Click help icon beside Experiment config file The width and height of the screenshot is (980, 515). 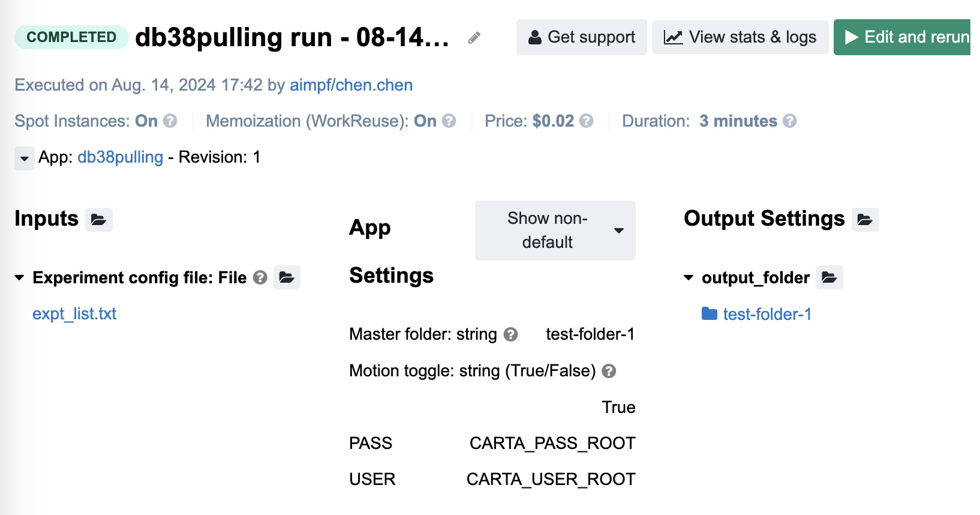[260, 277]
